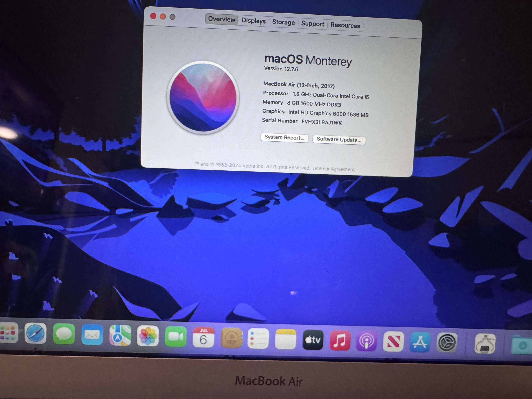Click Intel HD Graphics 6000 1536 MB text

[x=328, y=113]
